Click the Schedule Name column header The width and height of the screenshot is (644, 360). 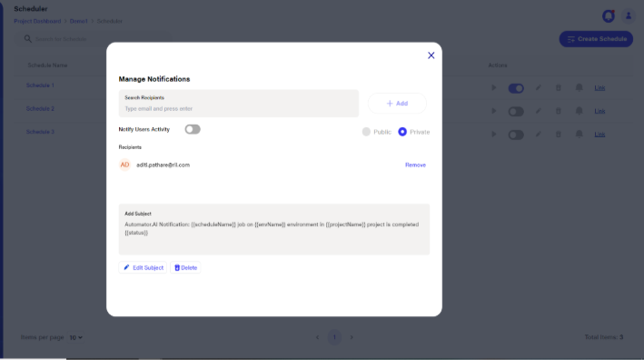(47, 65)
